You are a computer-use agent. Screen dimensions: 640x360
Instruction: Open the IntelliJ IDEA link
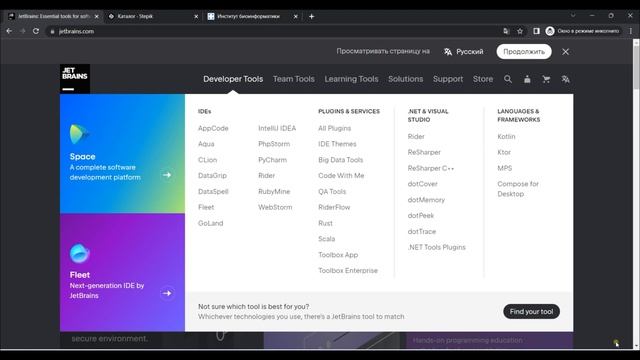point(277,128)
